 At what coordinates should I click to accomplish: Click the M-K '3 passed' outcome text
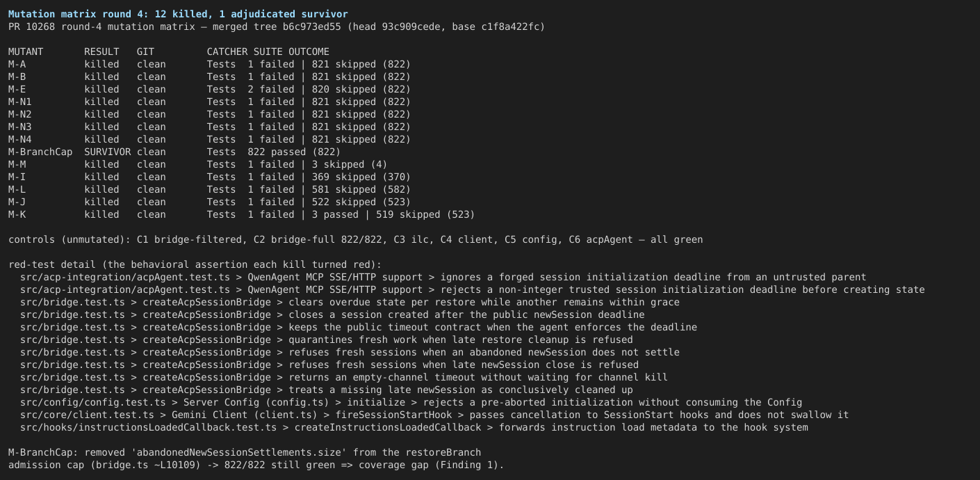335,214
